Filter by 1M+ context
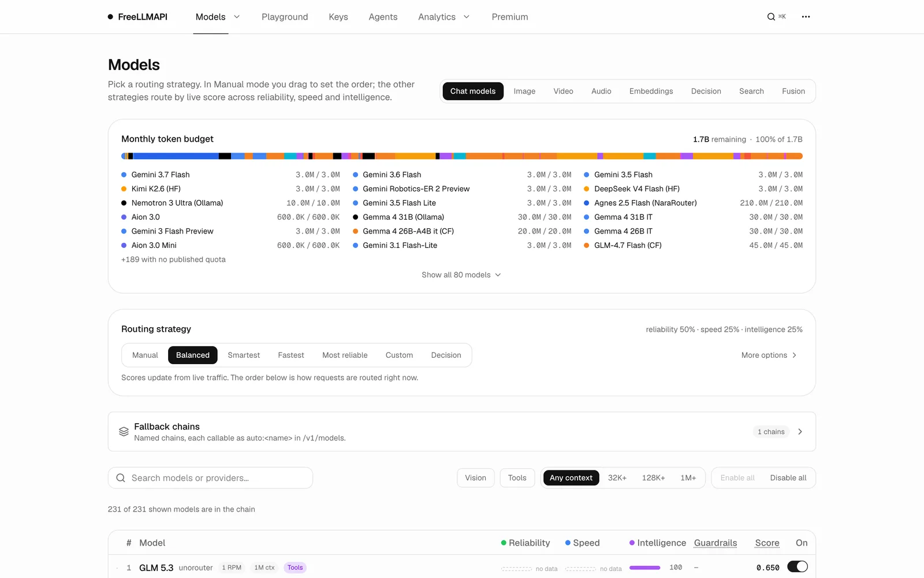This screenshot has width=924, height=578. tap(688, 478)
